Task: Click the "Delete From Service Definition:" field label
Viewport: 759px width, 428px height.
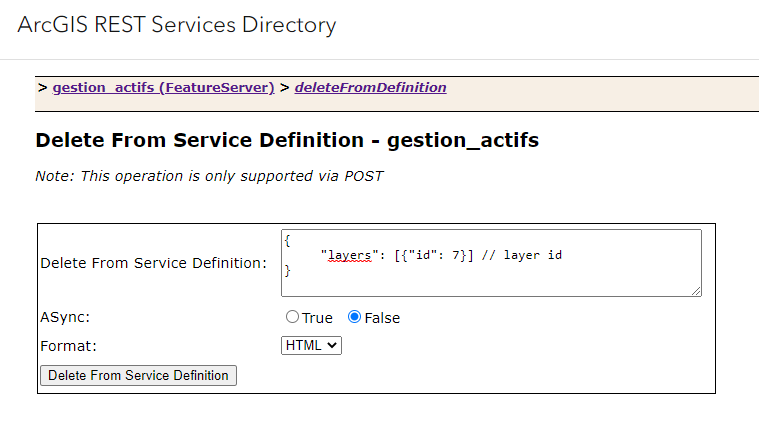Action: point(153,263)
